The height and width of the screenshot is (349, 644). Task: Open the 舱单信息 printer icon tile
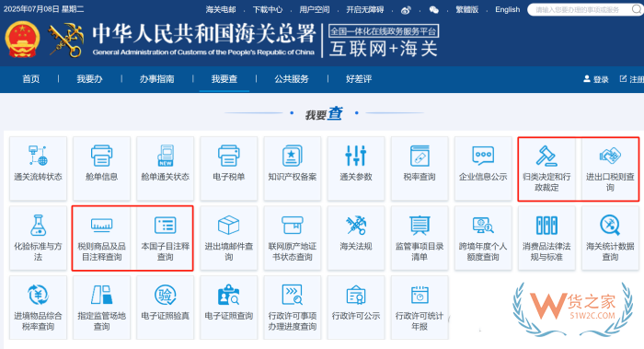pos(101,169)
